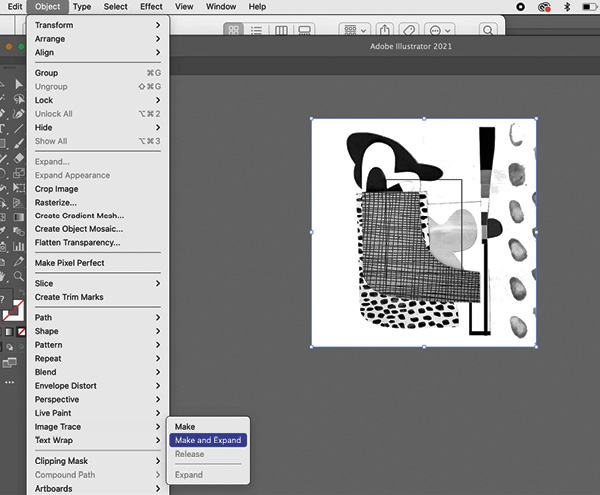Choose Rasterize... menu entry
Image resolution: width=600 pixels, height=495 pixels.
(98, 202)
